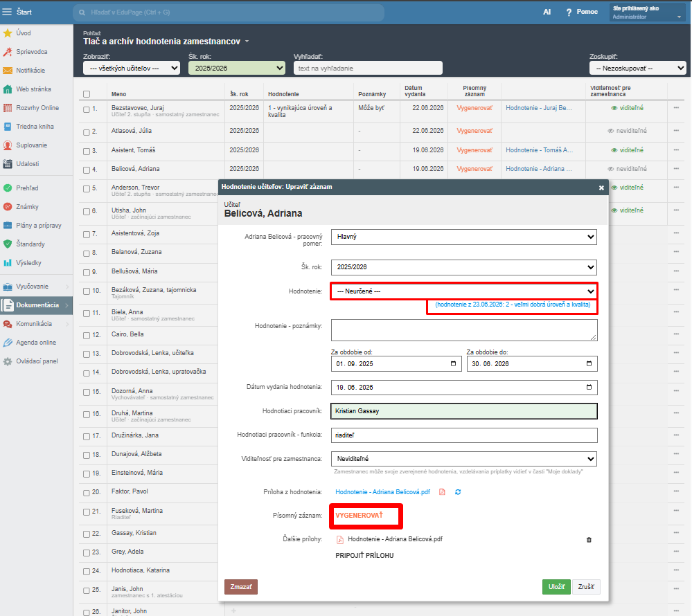Image resolution: width=692 pixels, height=616 pixels.
Task: Click the Hodnotenie - poznámky text area
Action: click(464, 330)
